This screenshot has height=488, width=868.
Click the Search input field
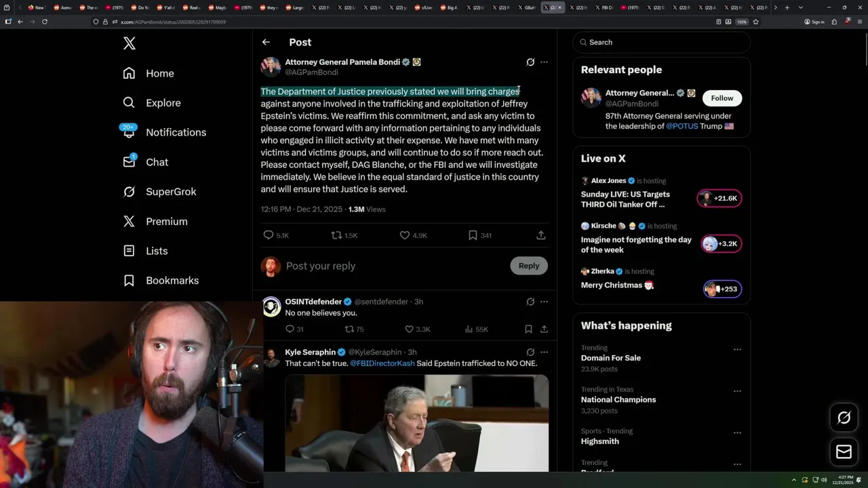point(662,42)
